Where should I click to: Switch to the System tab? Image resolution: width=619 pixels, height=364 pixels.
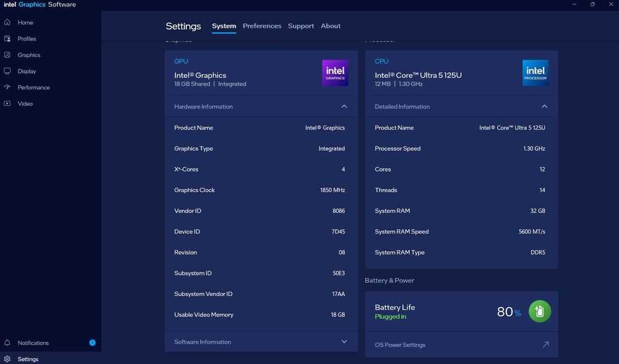tap(224, 26)
